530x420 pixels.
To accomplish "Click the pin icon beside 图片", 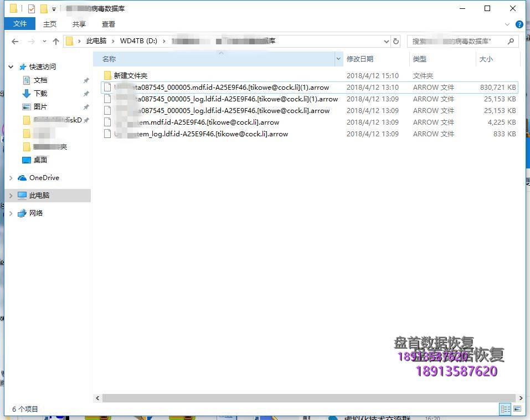I will click(x=86, y=107).
